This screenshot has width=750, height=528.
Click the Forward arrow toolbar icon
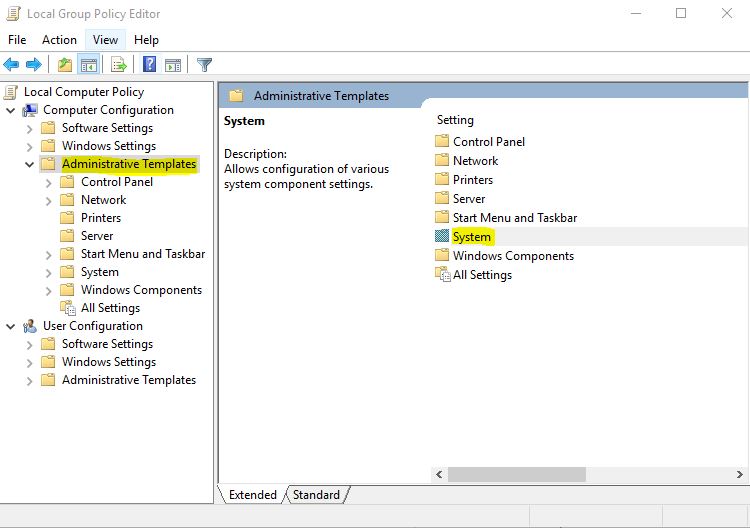[x=33, y=64]
